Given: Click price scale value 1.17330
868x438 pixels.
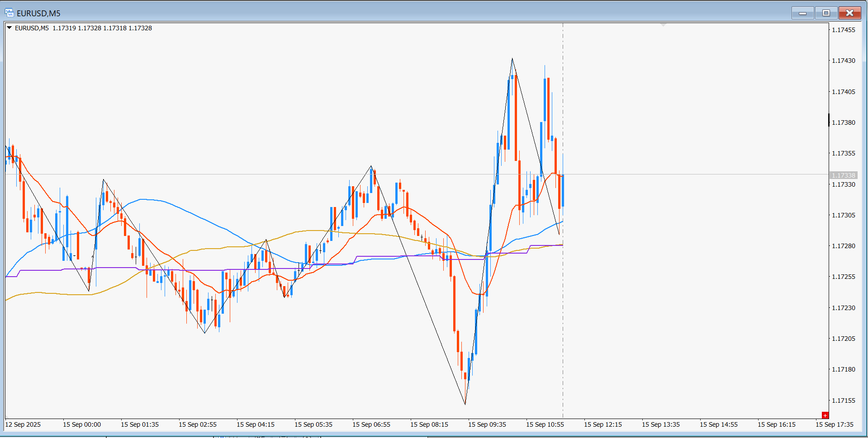Looking at the screenshot, I should pos(844,184).
